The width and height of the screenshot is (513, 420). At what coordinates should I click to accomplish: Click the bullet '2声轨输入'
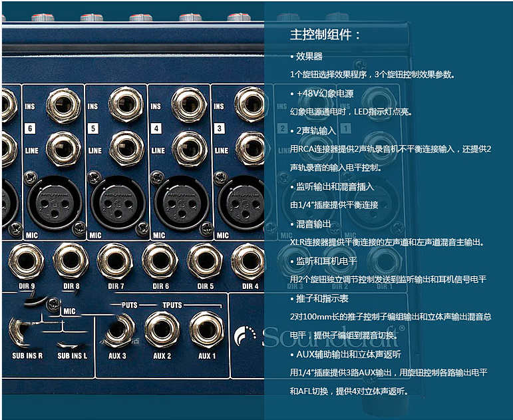tap(313, 130)
